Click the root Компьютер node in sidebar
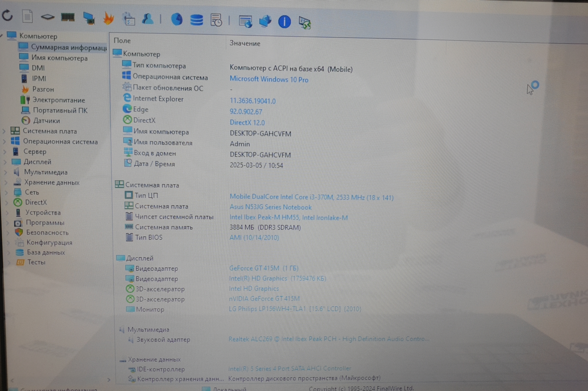588x391 pixels. 38,36
